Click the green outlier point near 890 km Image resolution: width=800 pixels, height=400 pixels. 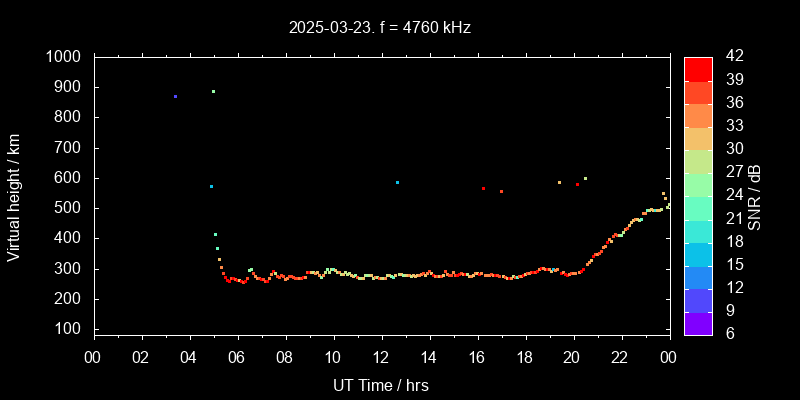(213, 91)
